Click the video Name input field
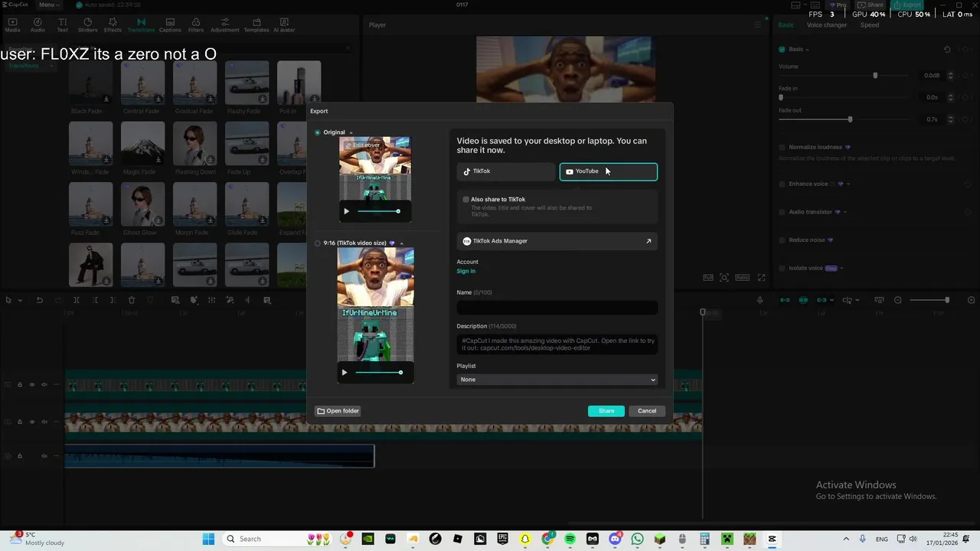This screenshot has width=980, height=551. (557, 308)
